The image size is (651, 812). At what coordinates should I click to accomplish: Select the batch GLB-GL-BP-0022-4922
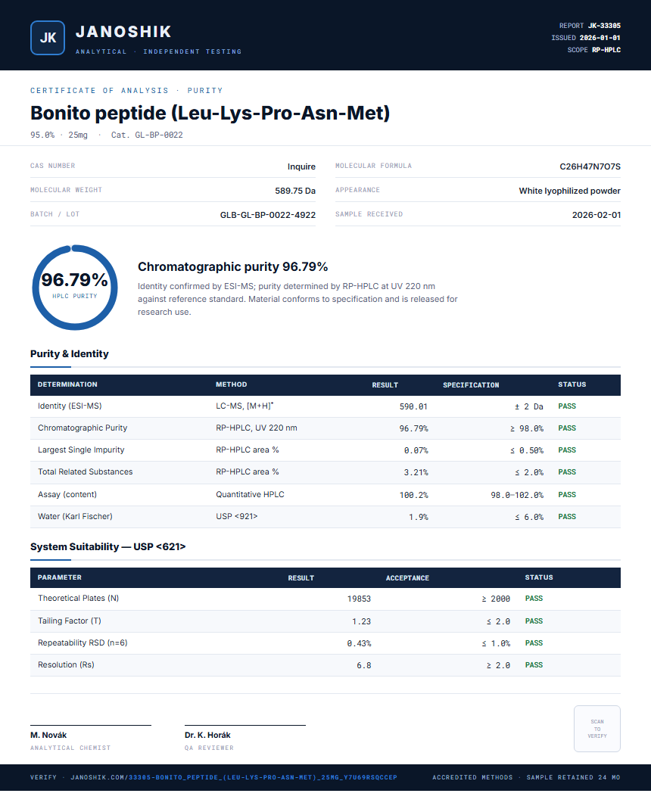[x=268, y=215]
